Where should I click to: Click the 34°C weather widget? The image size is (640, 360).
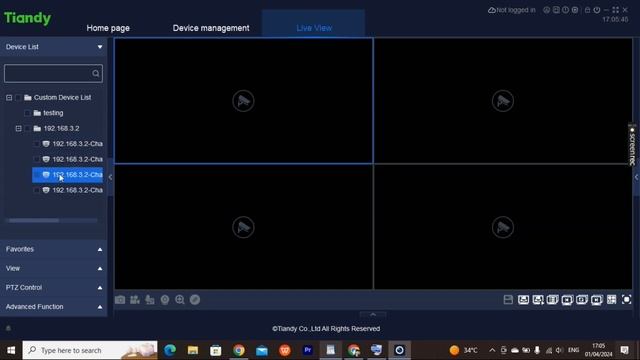[464, 350]
